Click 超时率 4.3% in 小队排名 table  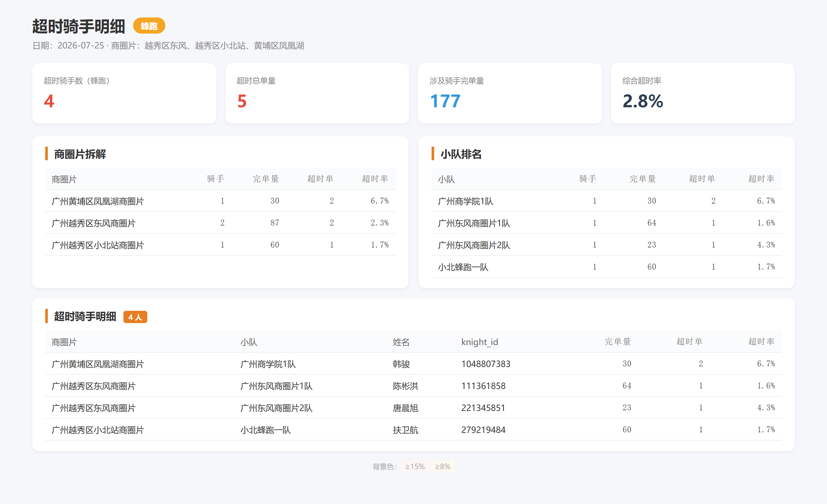pos(766,245)
